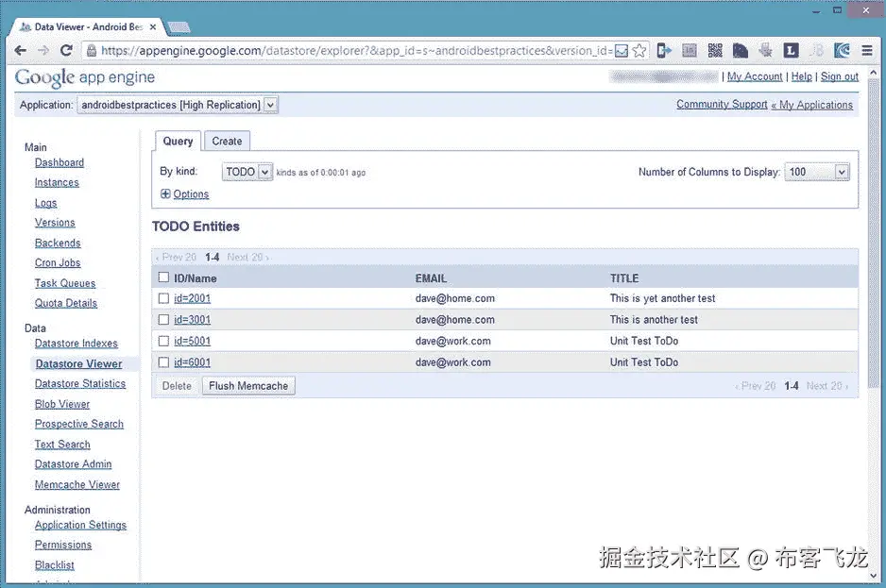Click the scrollbar down arrow

[874, 576]
